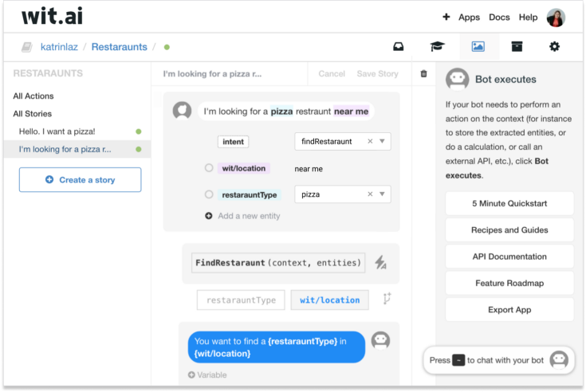This screenshot has width=586, height=392.
Task: Click the plus icon for Add a new entity
Action: click(x=209, y=216)
